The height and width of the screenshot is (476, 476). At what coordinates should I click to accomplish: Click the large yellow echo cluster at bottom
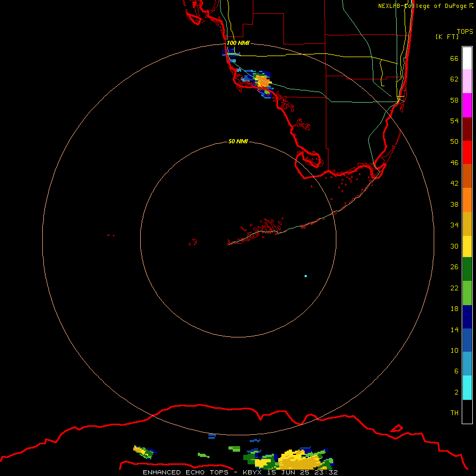coord(299,460)
